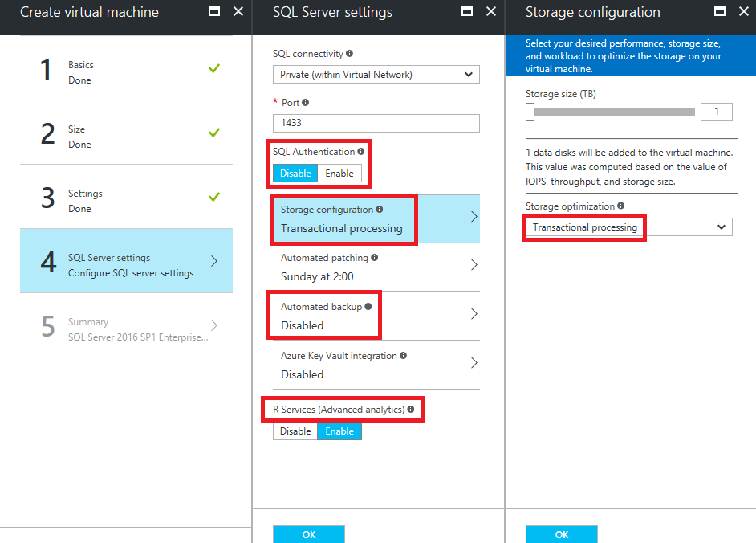Click OK in Storage configuration blade
756x543 pixels.
coord(561,534)
